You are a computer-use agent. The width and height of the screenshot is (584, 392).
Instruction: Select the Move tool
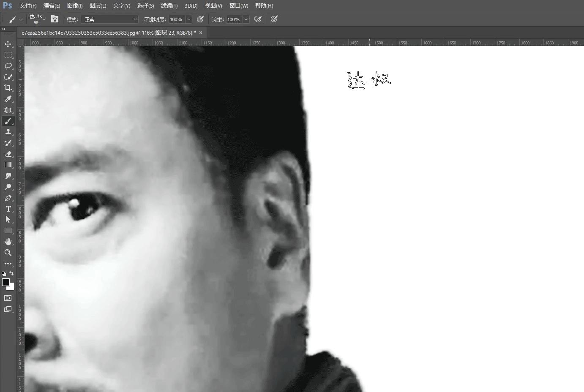click(x=8, y=44)
